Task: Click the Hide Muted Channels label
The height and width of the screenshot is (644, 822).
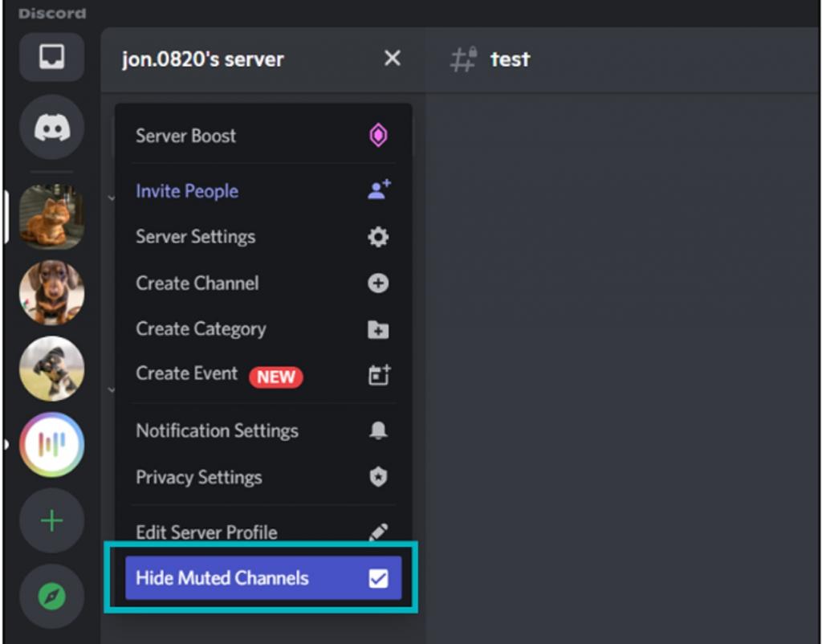Action: click(222, 578)
